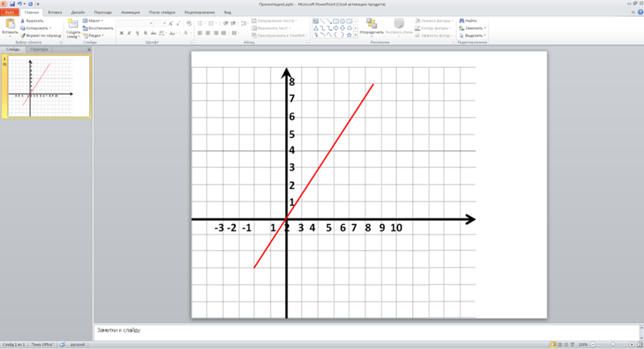644x349 pixels.
Task: Toggle text shadow formatting
Action: 146,33
